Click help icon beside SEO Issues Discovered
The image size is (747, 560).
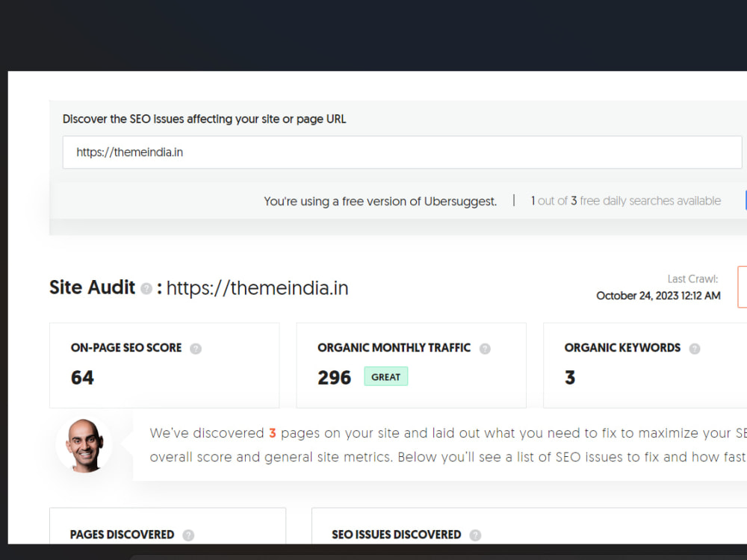[x=475, y=535]
